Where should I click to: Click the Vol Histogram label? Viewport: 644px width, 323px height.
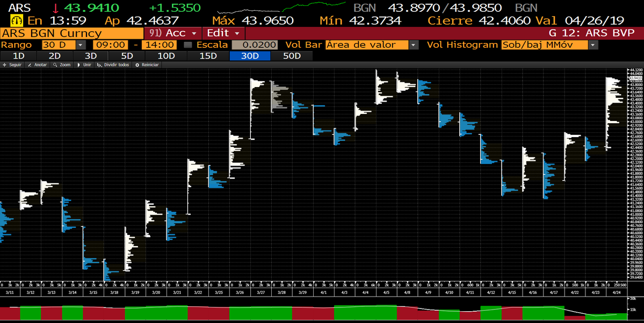(462, 45)
